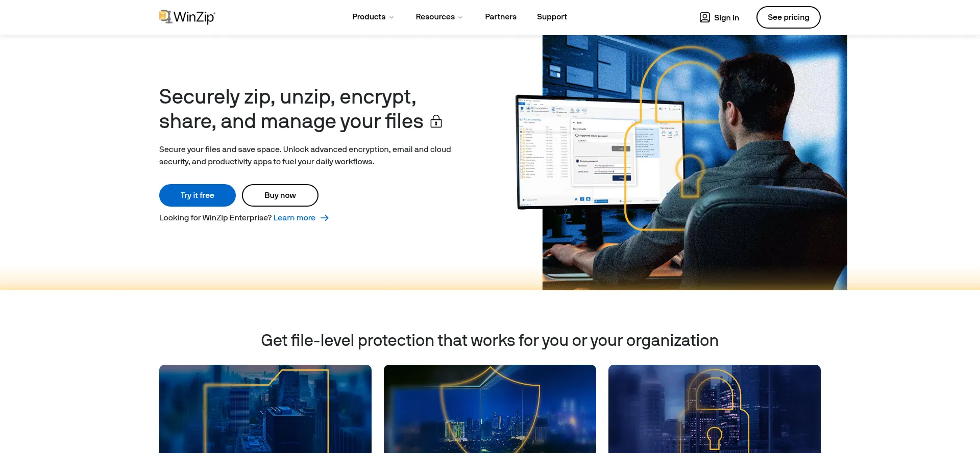Open the shield outline card
This screenshot has height=453, width=980.
click(x=490, y=409)
